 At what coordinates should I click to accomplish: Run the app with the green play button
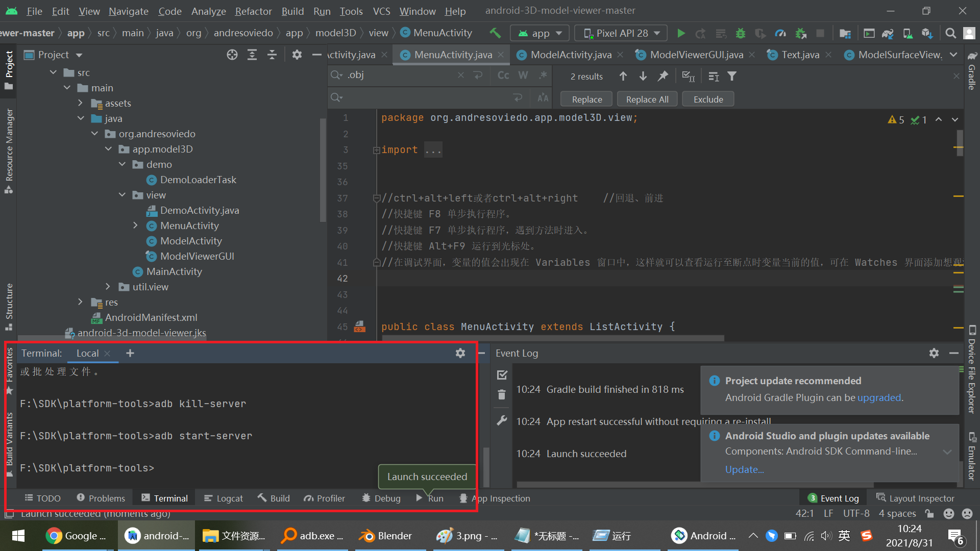(x=682, y=33)
